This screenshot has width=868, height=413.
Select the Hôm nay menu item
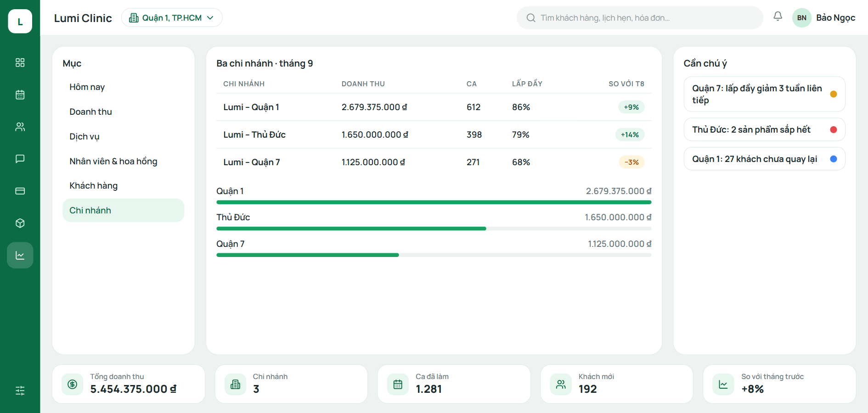coord(123,87)
